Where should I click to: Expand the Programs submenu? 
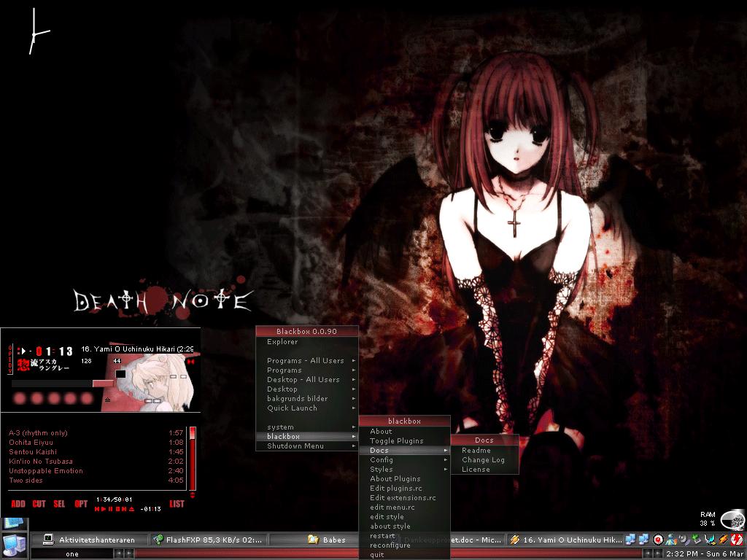coord(307,370)
